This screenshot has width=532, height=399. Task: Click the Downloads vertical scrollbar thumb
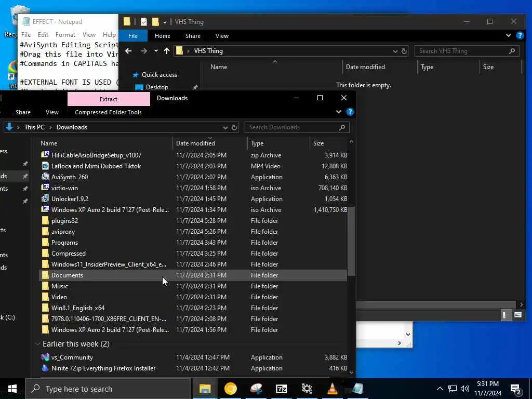(351, 241)
